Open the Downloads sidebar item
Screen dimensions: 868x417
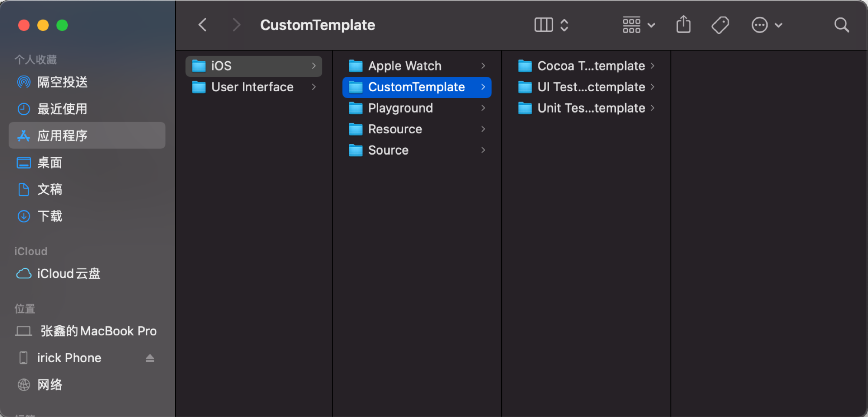(x=50, y=216)
